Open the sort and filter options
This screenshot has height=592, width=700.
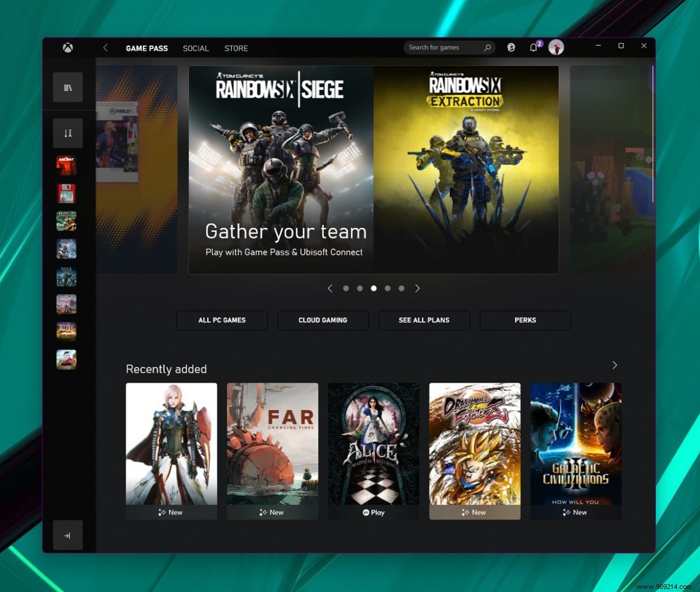point(68,133)
